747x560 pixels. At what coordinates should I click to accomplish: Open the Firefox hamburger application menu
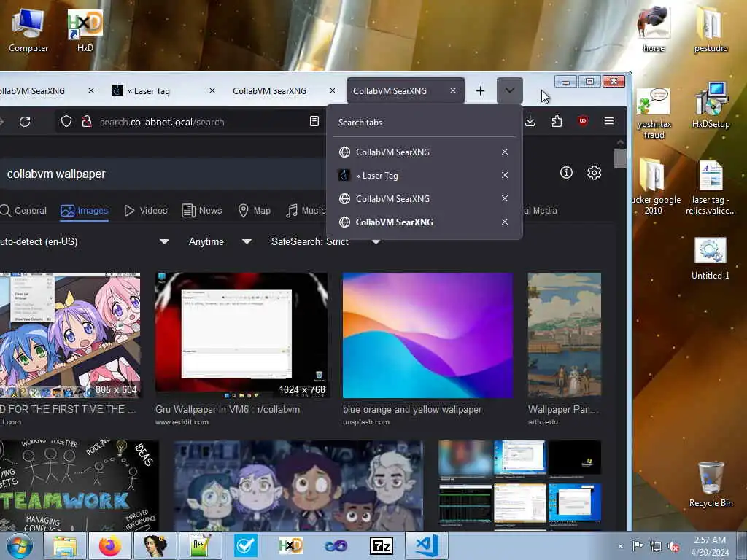tap(609, 121)
